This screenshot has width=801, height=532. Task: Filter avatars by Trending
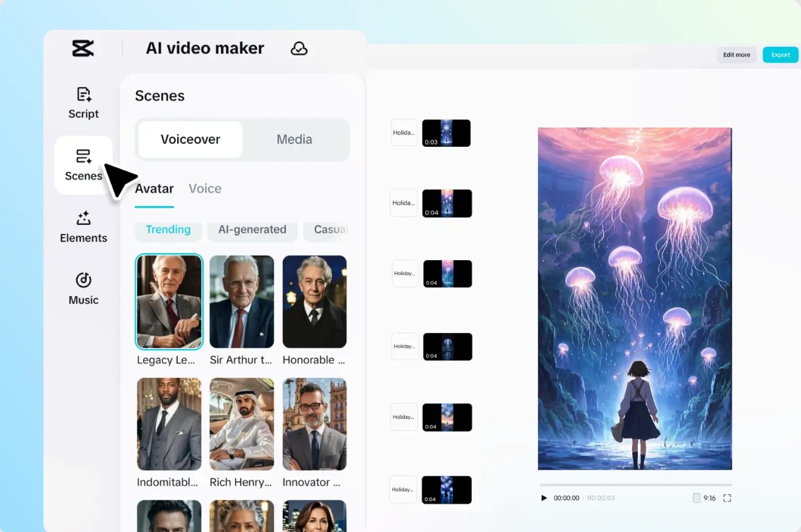pyautogui.click(x=168, y=229)
